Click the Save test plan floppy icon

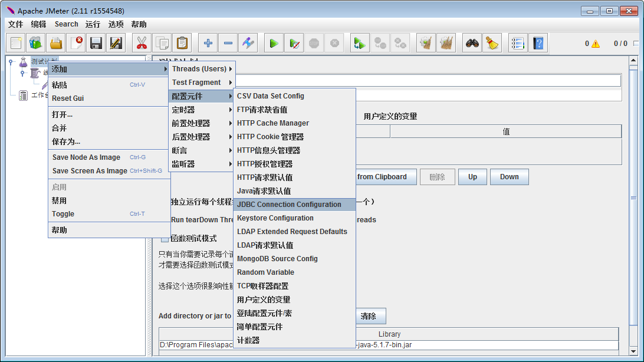(96, 43)
